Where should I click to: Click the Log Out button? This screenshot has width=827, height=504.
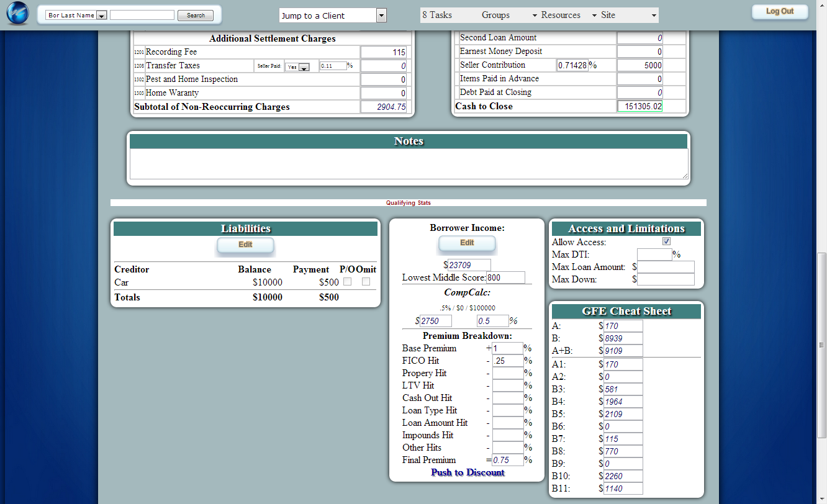click(x=780, y=11)
